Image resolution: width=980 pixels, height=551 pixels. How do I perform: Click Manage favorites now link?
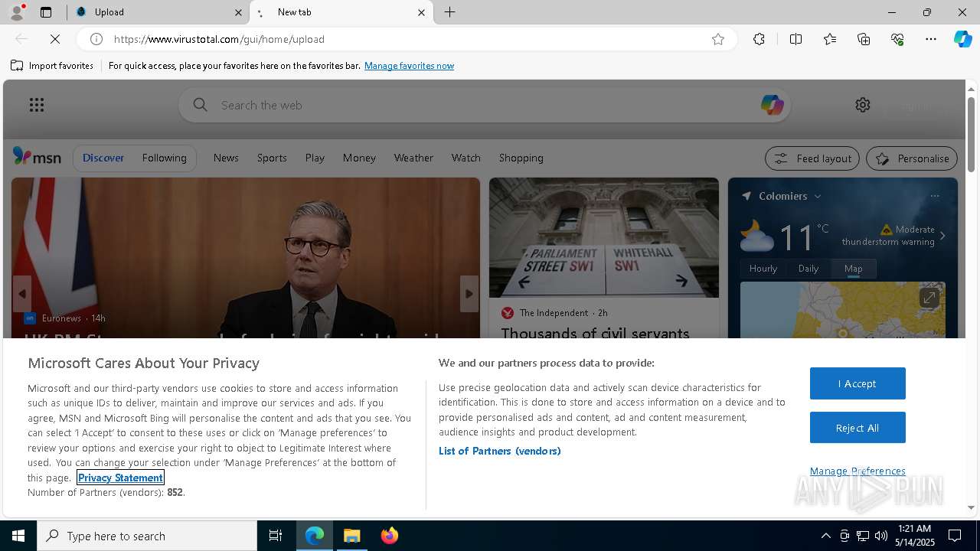tap(409, 66)
